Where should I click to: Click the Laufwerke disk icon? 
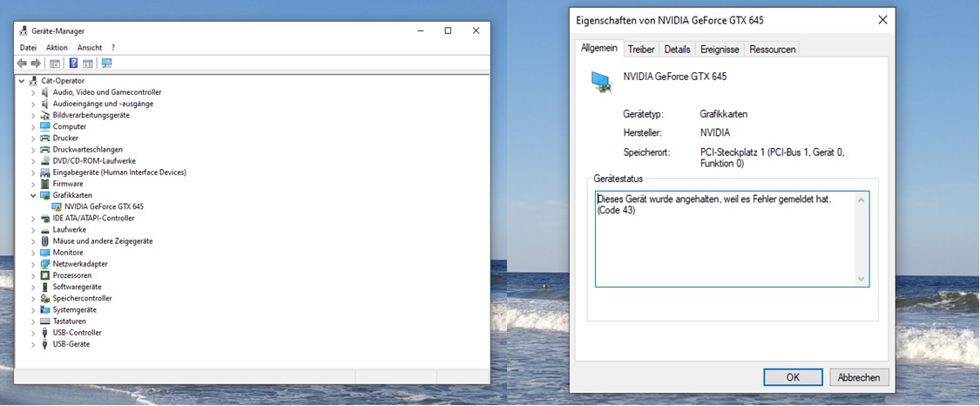coord(45,229)
